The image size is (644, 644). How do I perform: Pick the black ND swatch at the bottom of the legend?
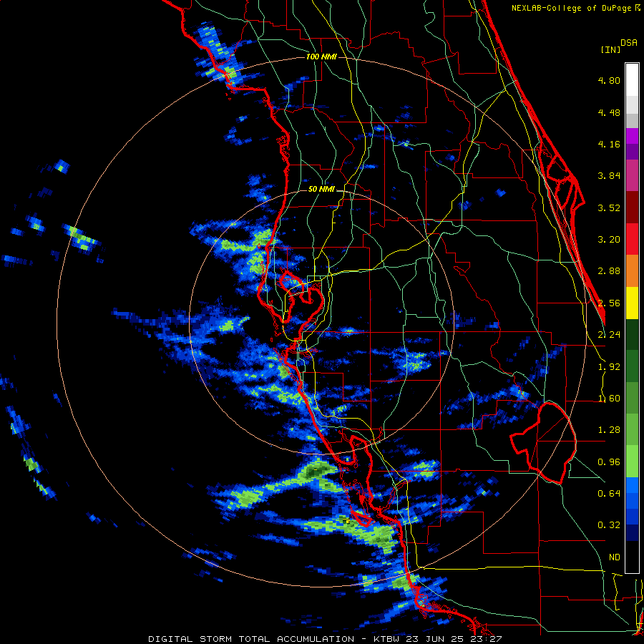(632, 557)
